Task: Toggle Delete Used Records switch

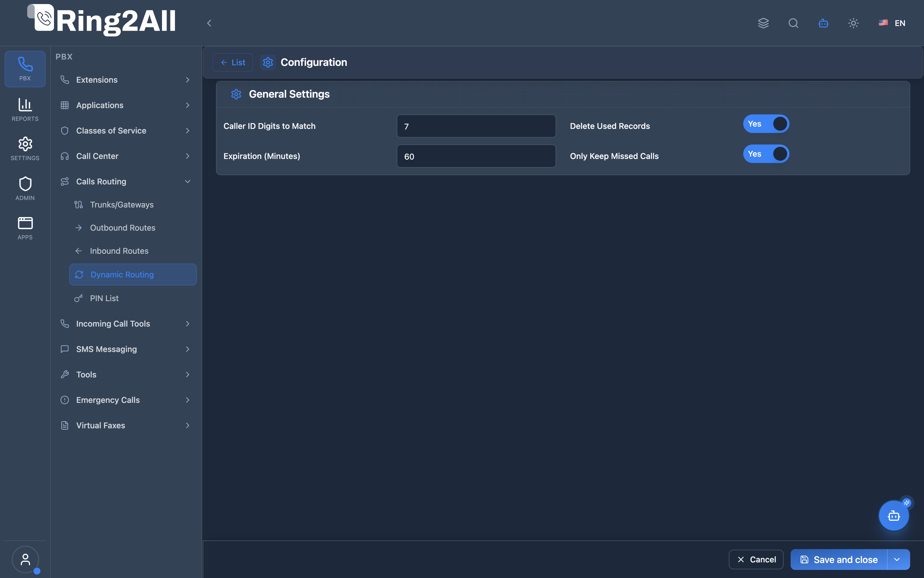Action: pyautogui.click(x=766, y=124)
